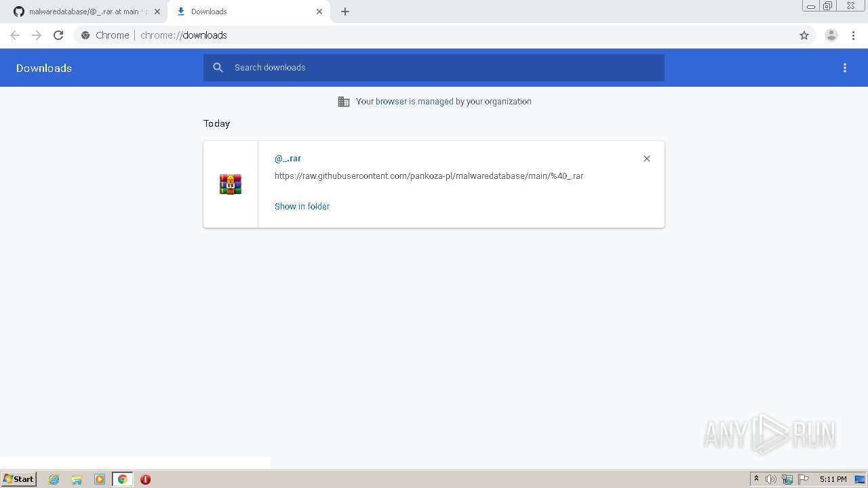Open the Downloads page more actions menu
The image size is (868, 488).
(845, 68)
